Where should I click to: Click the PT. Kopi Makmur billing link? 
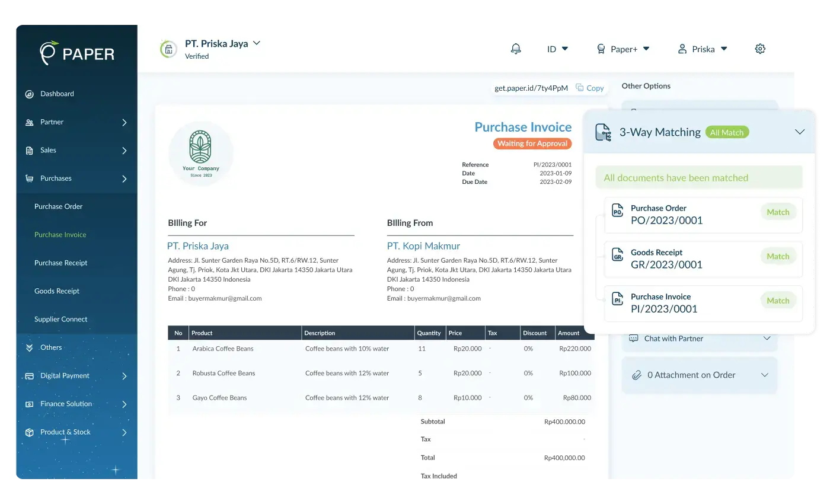423,245
